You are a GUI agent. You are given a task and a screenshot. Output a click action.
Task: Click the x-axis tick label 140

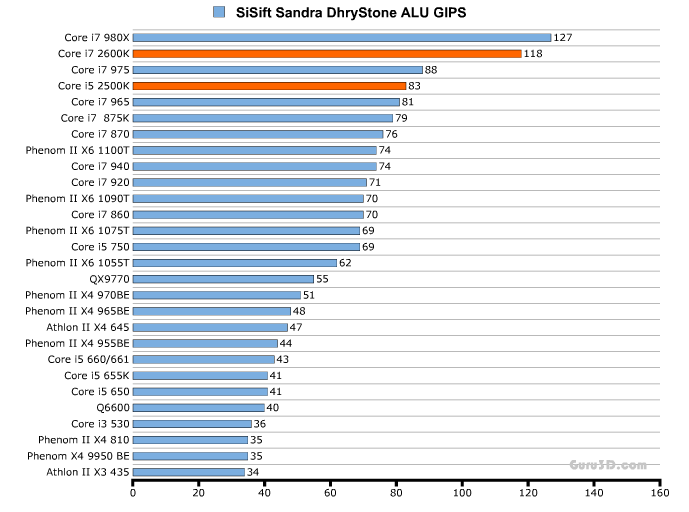[x=594, y=493]
